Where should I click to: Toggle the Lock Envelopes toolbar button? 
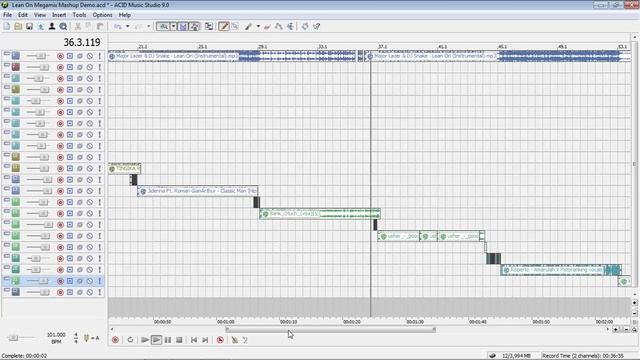pos(195,27)
